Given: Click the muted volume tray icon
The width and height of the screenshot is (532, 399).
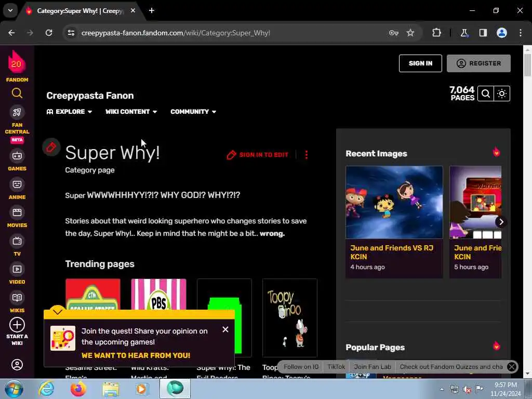Looking at the screenshot, I should [x=467, y=389].
